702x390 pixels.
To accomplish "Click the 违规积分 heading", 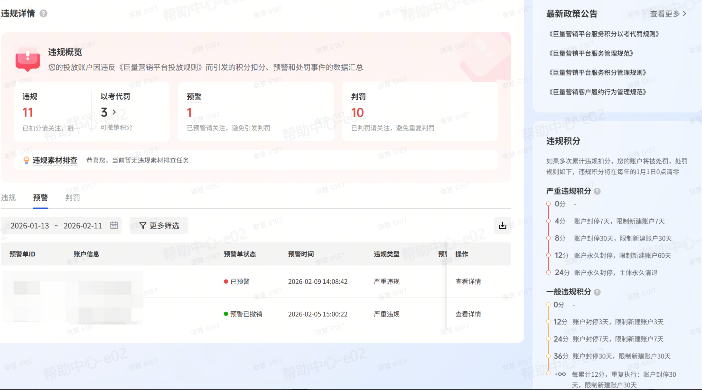I will pos(563,141).
